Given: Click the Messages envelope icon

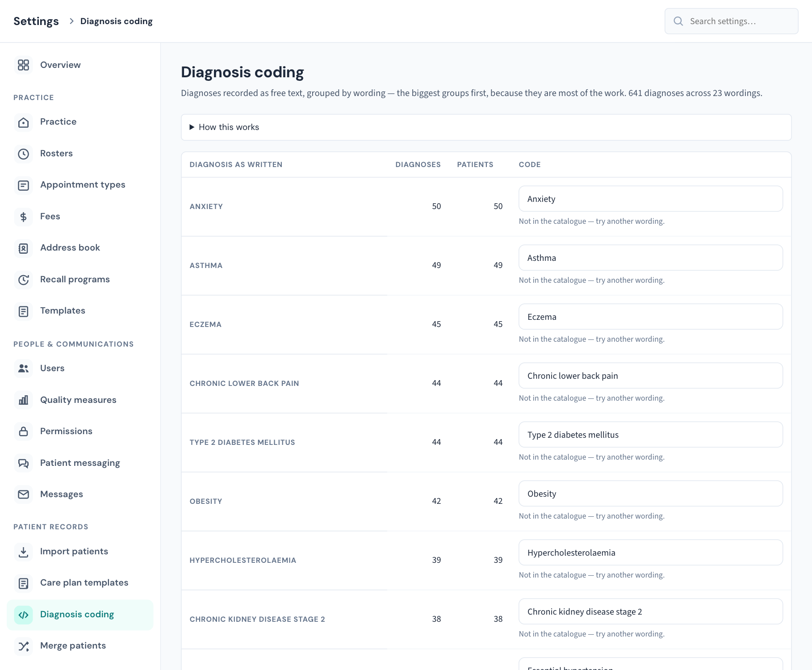Looking at the screenshot, I should [x=23, y=494].
